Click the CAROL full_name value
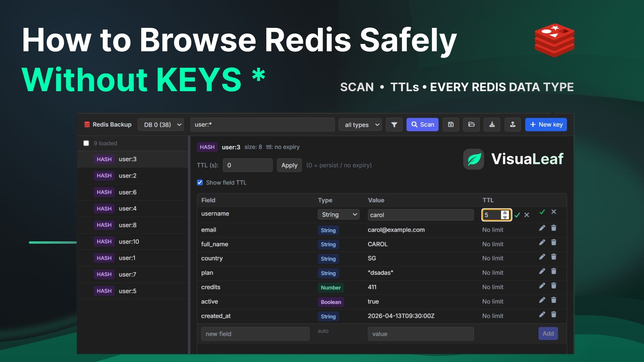This screenshot has height=362, width=644. pos(378,244)
